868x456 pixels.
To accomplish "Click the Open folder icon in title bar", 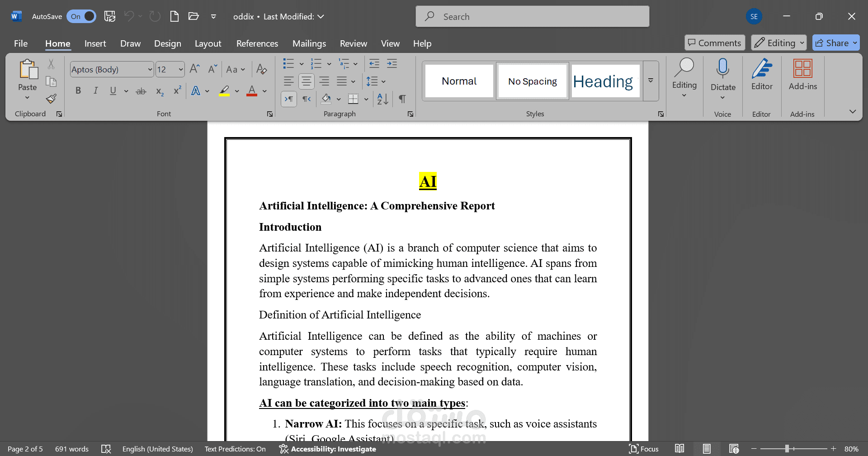I will point(193,17).
